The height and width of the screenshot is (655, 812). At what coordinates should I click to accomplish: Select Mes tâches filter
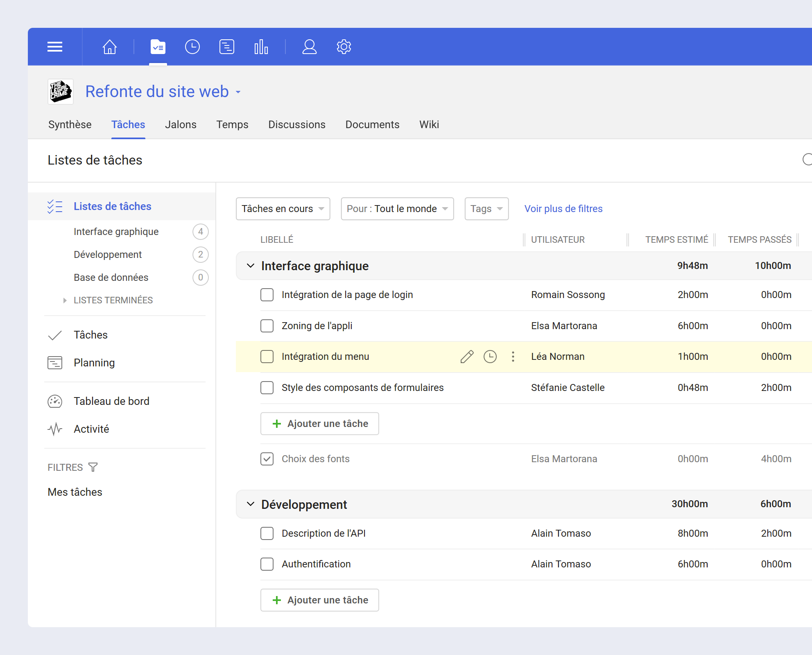tap(75, 492)
